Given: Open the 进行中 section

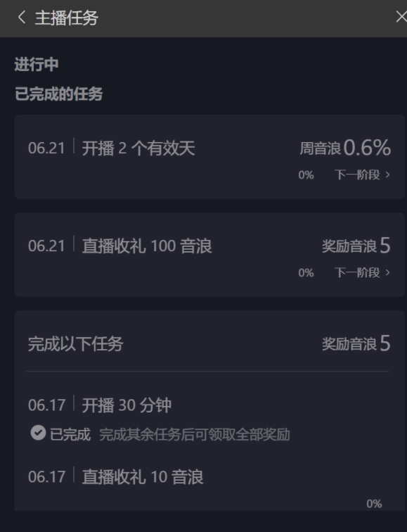Looking at the screenshot, I should tap(37, 65).
